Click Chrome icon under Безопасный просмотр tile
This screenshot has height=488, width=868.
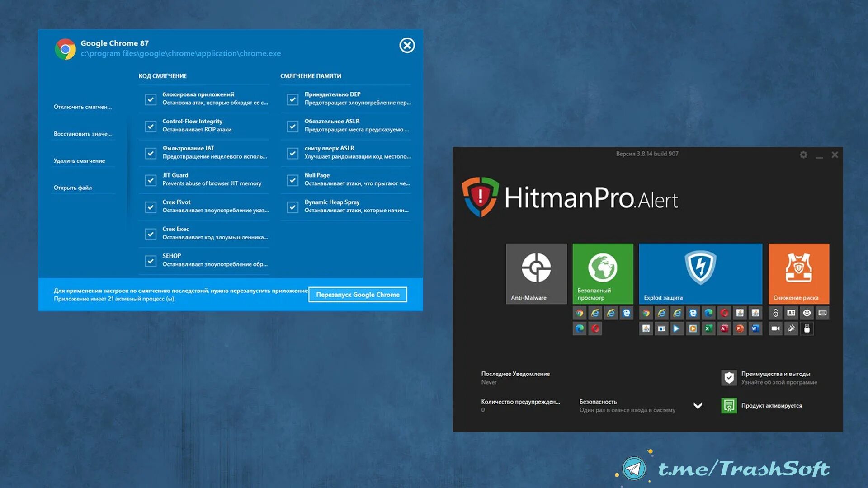580,313
